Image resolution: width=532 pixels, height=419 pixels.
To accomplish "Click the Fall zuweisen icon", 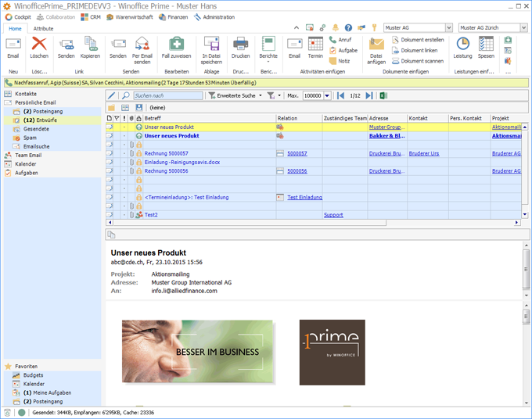I will click(x=177, y=44).
